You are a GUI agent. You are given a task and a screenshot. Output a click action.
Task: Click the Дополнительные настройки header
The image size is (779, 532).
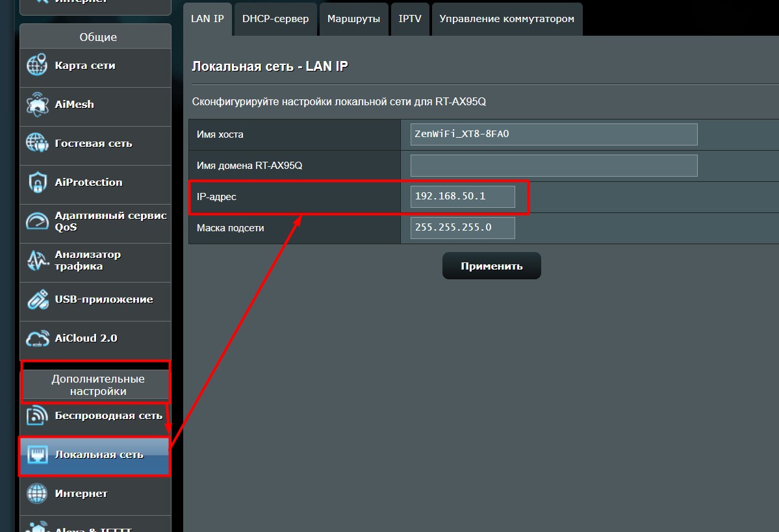pyautogui.click(x=98, y=385)
